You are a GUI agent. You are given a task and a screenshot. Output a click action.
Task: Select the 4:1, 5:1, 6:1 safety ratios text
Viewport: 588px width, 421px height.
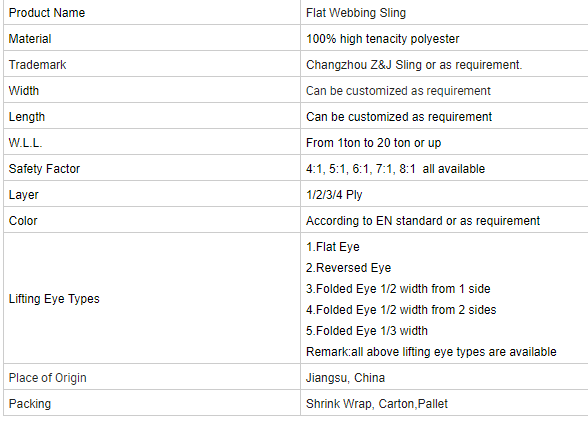point(337,169)
